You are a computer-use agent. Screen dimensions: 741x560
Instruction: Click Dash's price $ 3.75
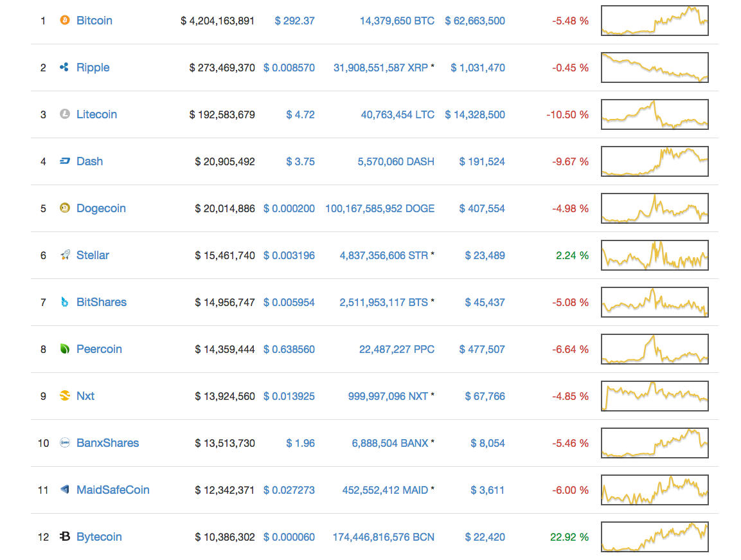pos(300,161)
